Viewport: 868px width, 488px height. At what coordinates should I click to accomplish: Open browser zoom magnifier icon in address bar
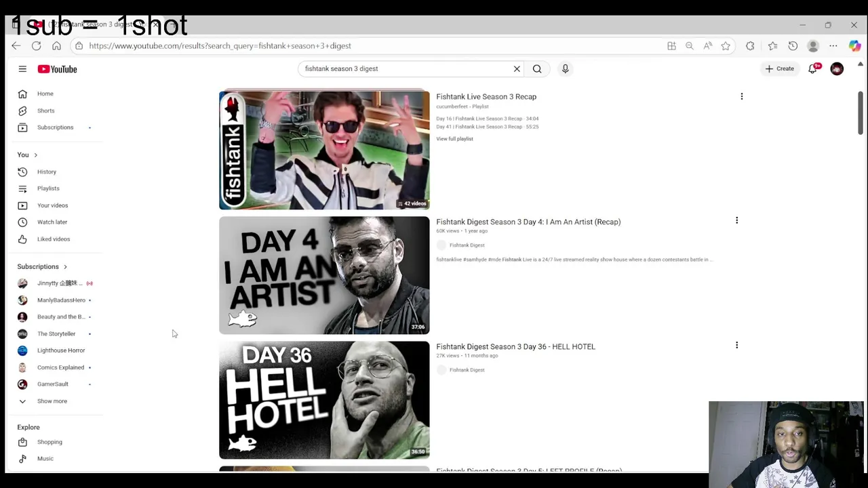tap(689, 45)
